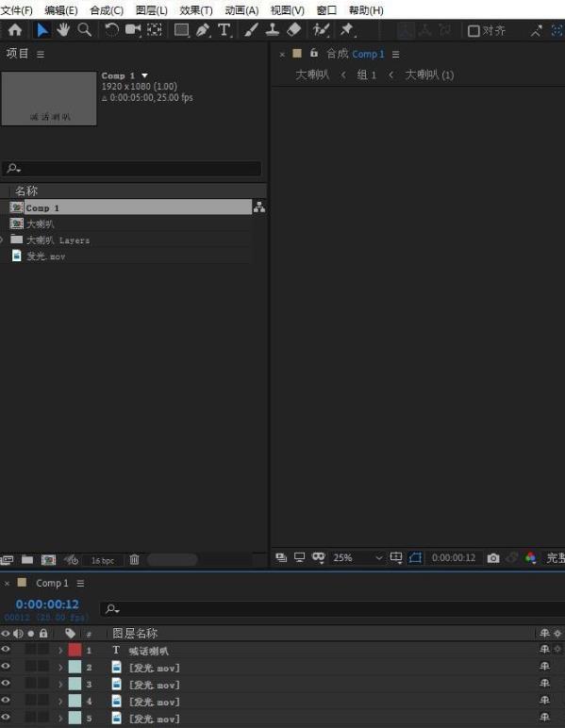Select the Rotation tool
The width and height of the screenshot is (565, 728).
point(111,30)
